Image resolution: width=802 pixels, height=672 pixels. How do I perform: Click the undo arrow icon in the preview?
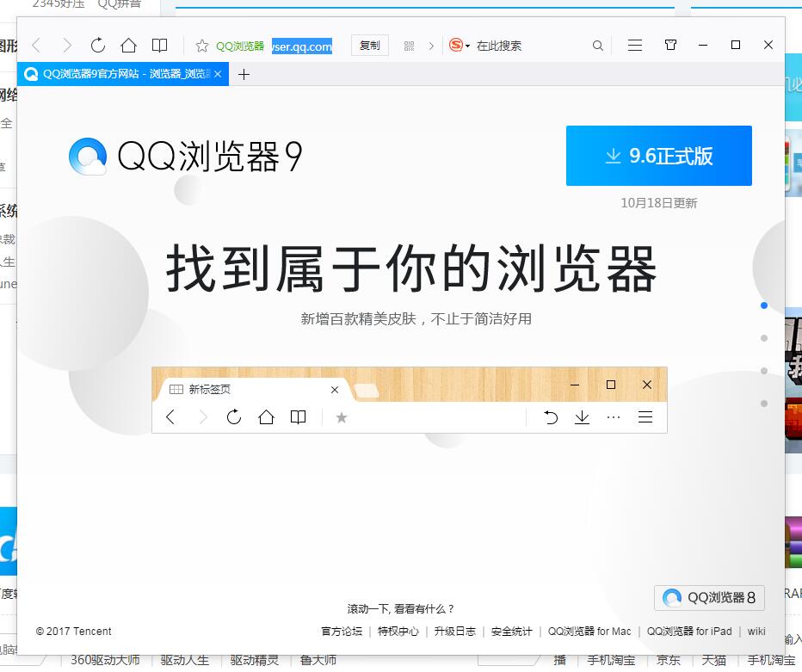551,417
